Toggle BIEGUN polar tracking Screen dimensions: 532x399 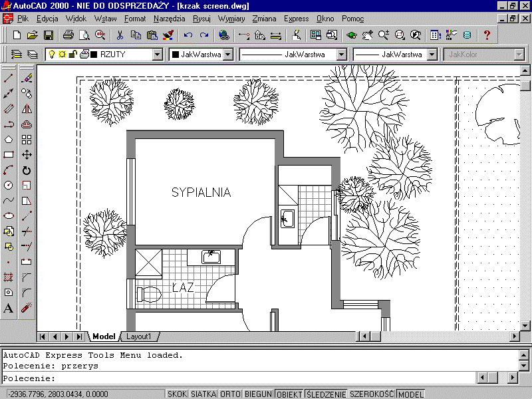pos(258,394)
